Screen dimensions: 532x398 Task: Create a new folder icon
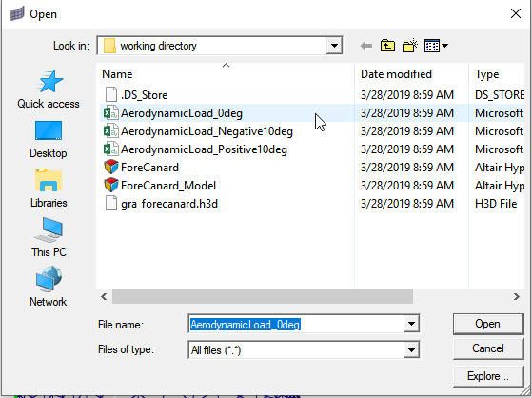click(x=410, y=46)
